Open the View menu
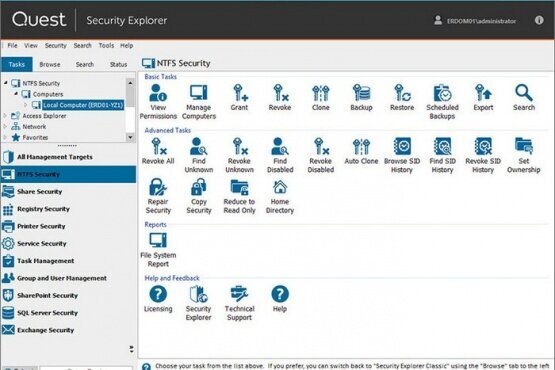This screenshot has height=370, width=555. (31, 45)
